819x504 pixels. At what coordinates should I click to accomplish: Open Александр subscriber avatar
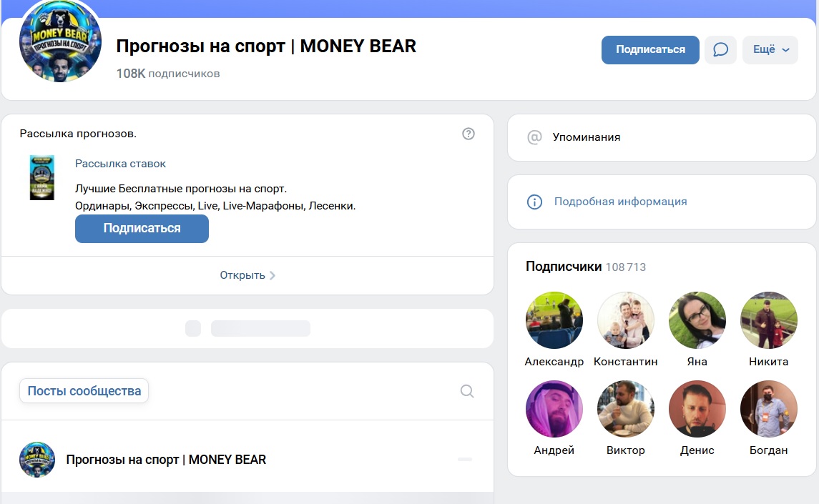(554, 320)
